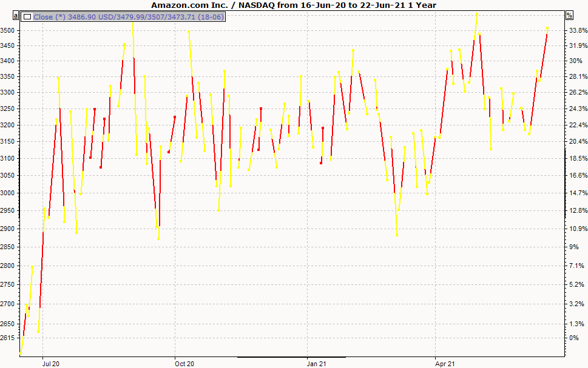Click the 10.9% right axis label
This screenshot has width=588, height=368.
tap(576, 229)
